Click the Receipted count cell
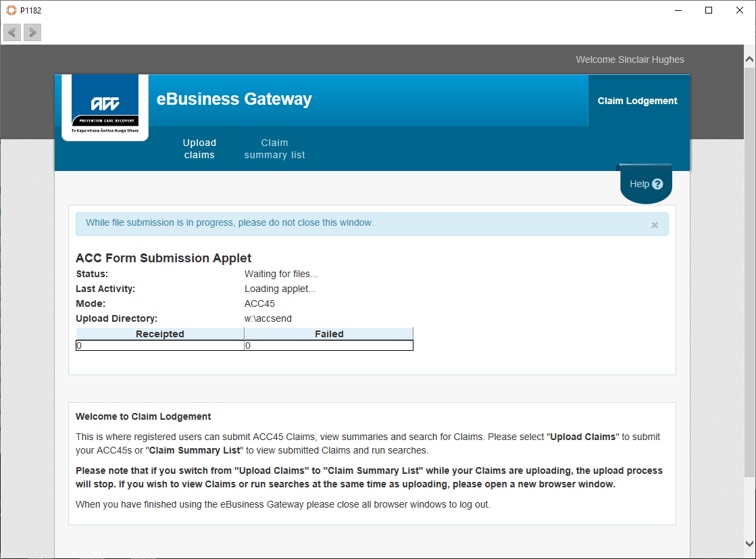The width and height of the screenshot is (756, 559). 160,345
